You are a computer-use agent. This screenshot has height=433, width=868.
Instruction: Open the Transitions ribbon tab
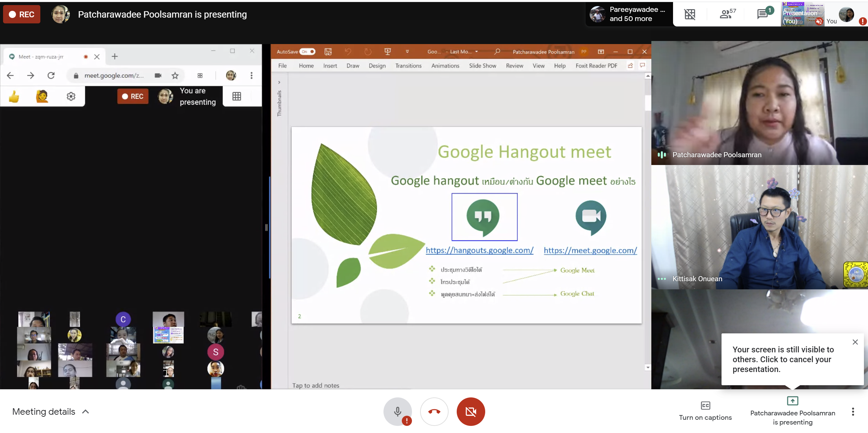[408, 66]
